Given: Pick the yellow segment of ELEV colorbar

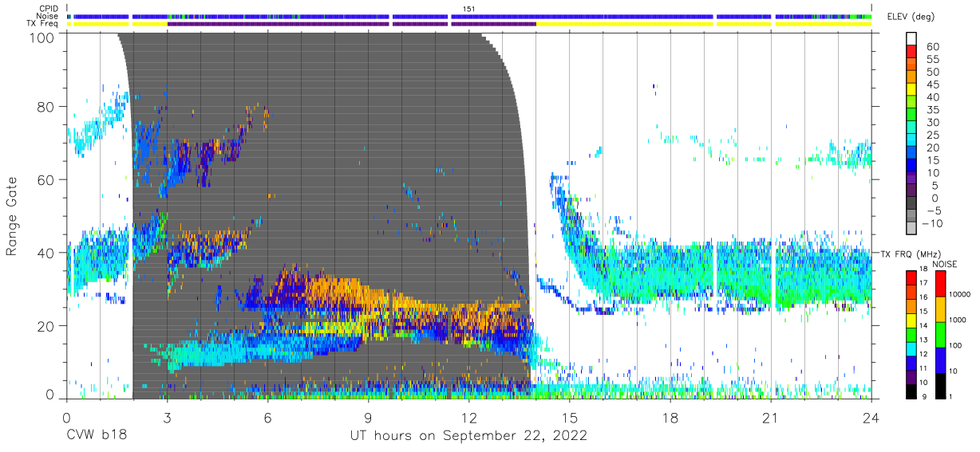Looking at the screenshot, I should point(911,89).
